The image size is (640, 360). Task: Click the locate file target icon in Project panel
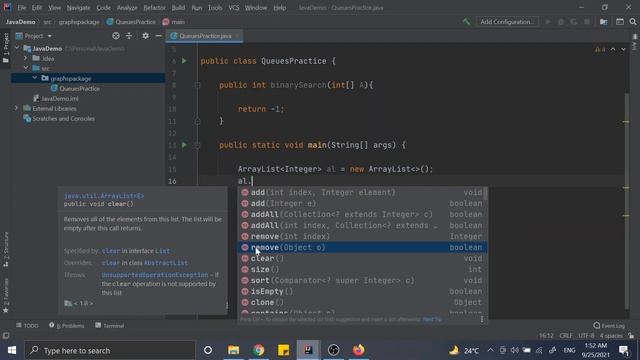click(x=116, y=36)
